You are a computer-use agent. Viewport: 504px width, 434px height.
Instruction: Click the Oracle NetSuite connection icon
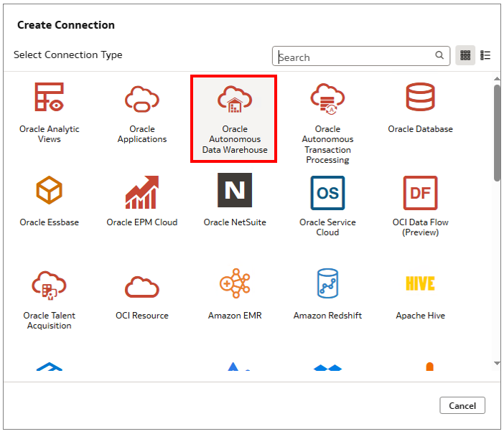(235, 190)
